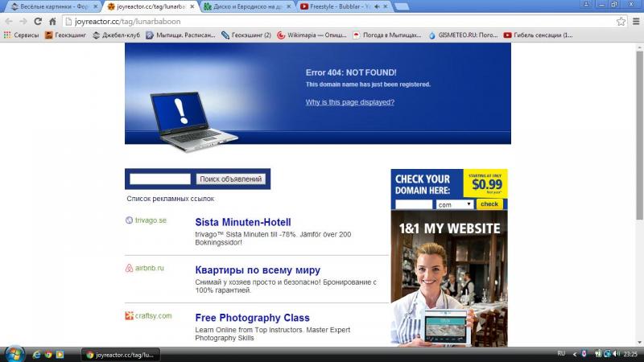Viewport: 644px width, 362px height.
Task: Open the Гибель сенсации YouTube bookmark
Action: (538, 35)
